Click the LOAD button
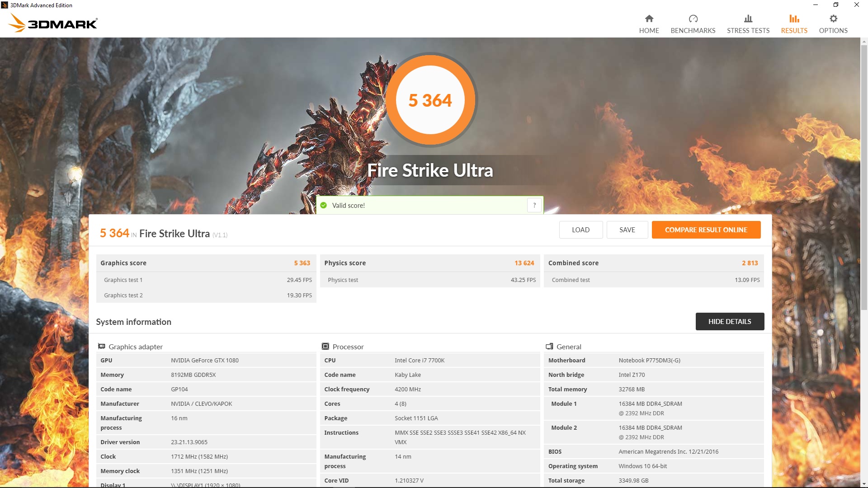This screenshot has height=488, width=868. [x=581, y=230]
